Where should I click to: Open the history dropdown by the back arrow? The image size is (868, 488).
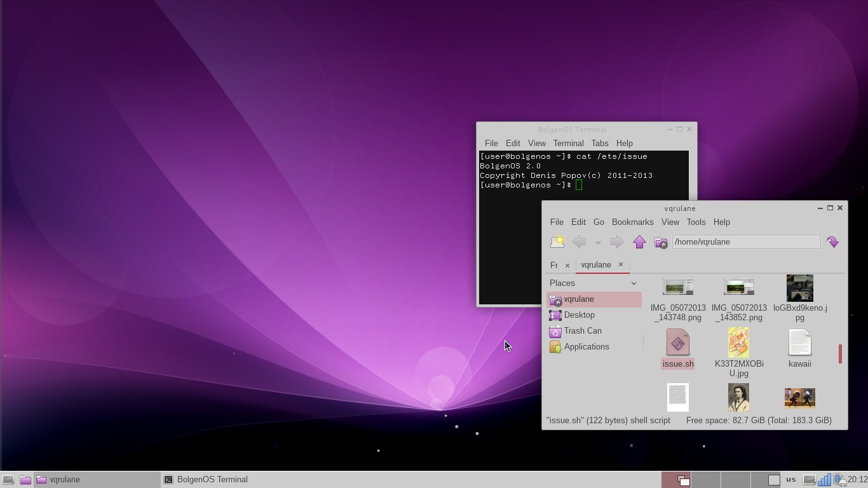click(598, 242)
